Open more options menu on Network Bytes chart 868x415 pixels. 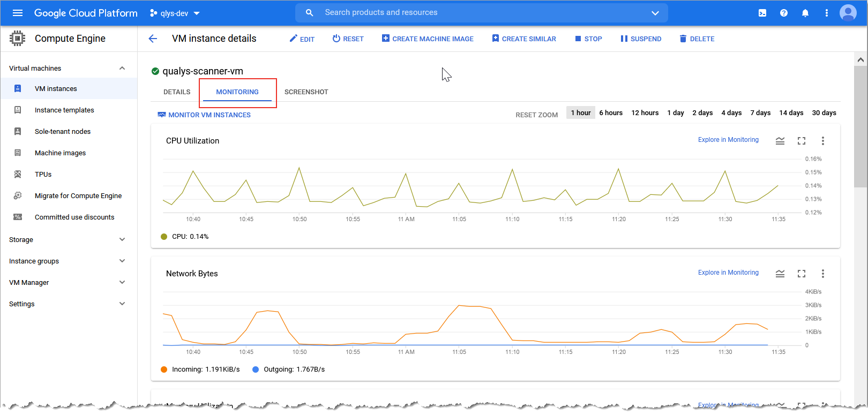[823, 274]
